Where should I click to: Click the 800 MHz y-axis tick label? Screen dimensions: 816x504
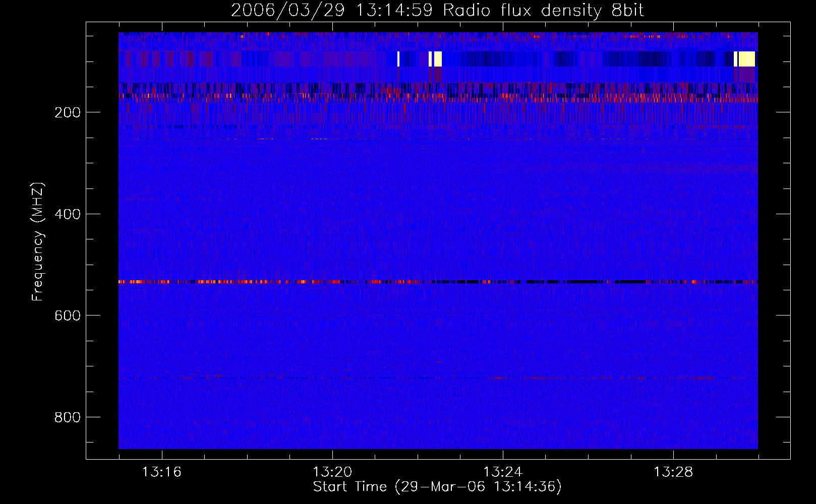[68, 417]
